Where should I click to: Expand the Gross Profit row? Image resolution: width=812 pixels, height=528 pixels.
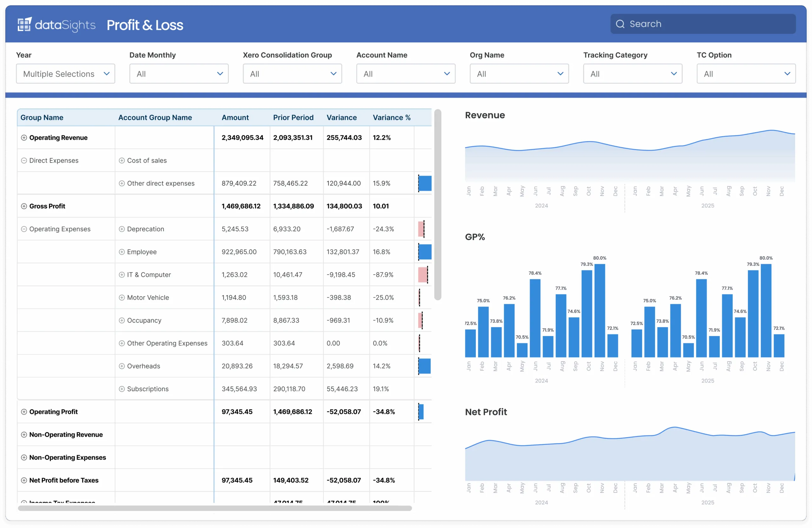click(24, 206)
